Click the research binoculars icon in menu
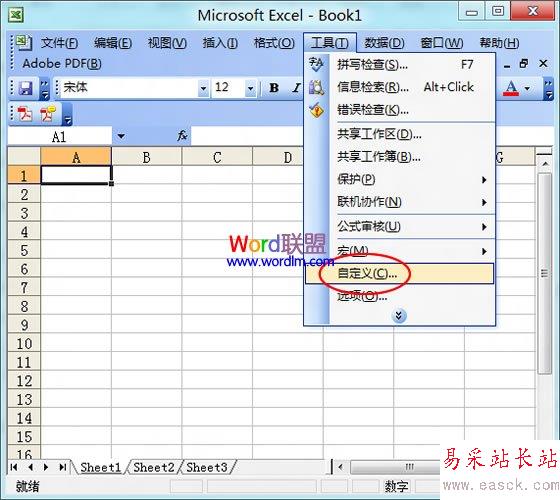560x500 pixels. pos(316,88)
